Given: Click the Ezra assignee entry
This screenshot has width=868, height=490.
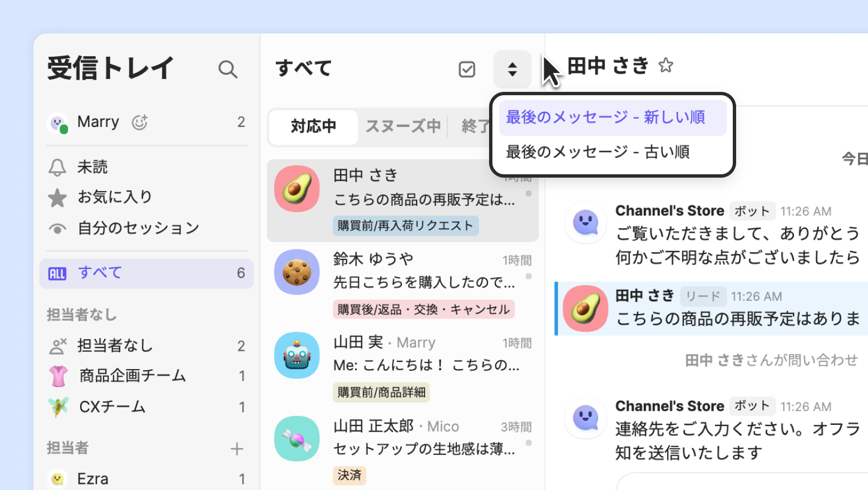Looking at the screenshot, I should pyautogui.click(x=147, y=479).
